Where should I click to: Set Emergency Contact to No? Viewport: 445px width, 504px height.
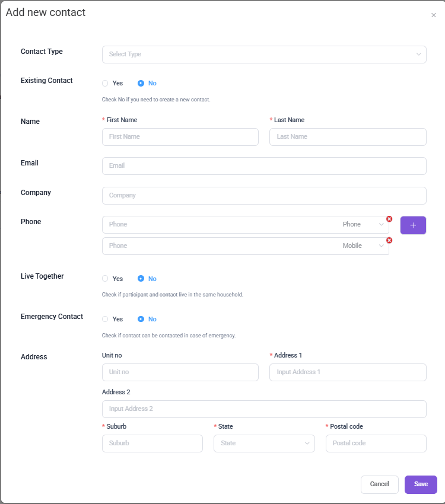pos(141,319)
